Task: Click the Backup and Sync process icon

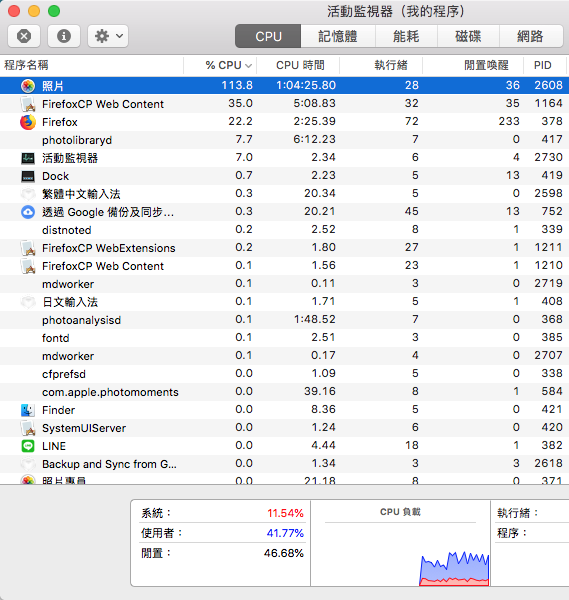Action: [x=28, y=464]
